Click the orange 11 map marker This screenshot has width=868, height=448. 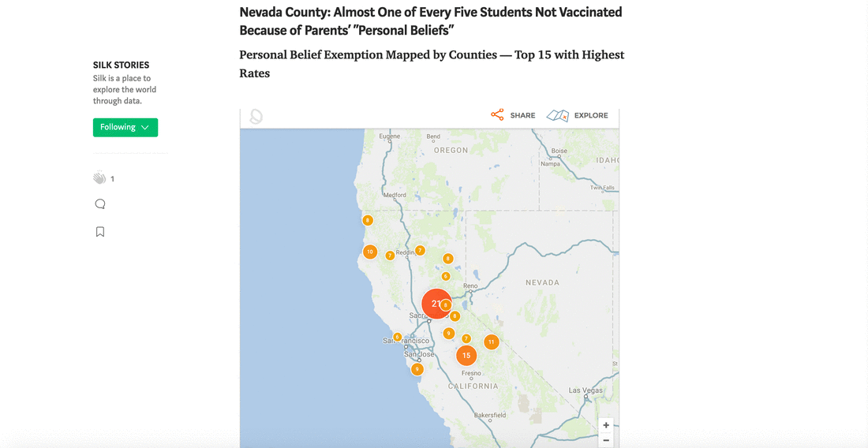click(492, 342)
